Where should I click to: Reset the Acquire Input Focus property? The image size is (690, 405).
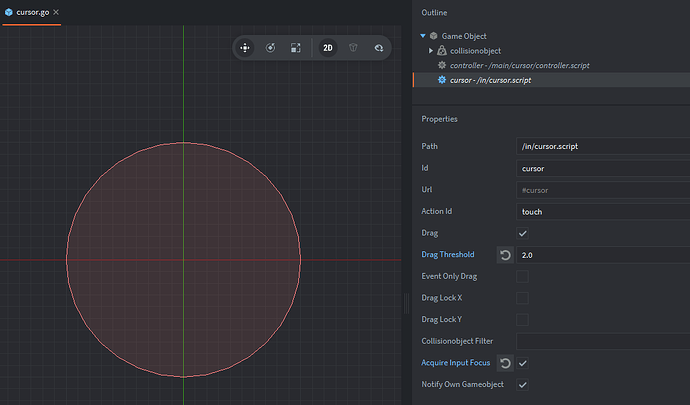(505, 363)
